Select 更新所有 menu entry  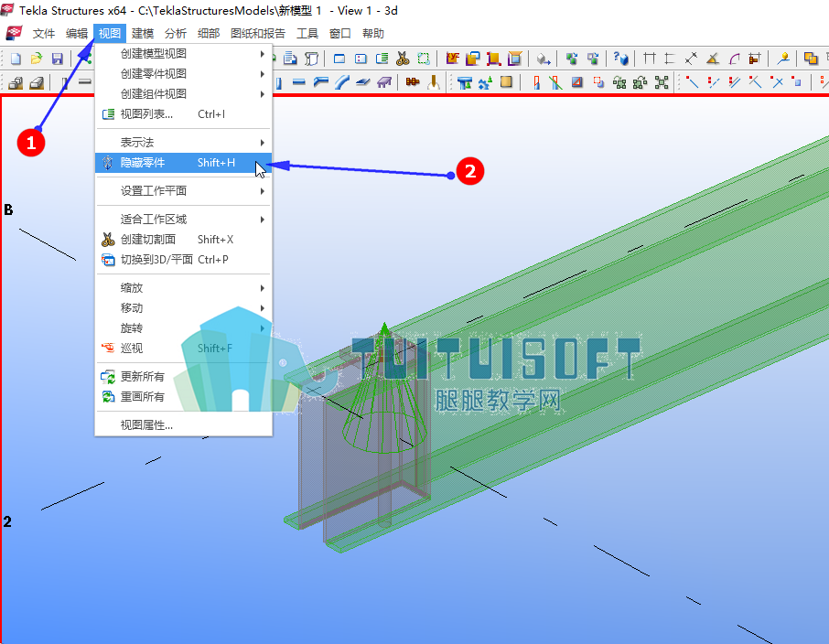[x=183, y=377]
